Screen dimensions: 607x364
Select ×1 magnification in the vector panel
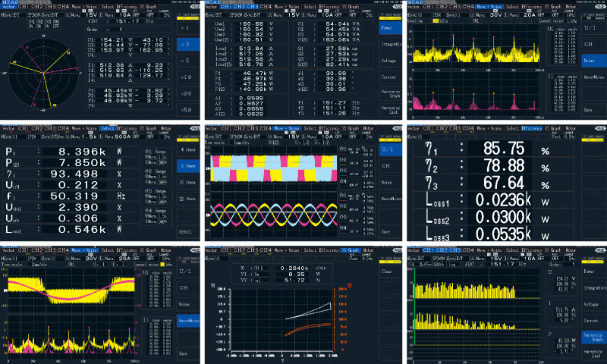(187, 28)
